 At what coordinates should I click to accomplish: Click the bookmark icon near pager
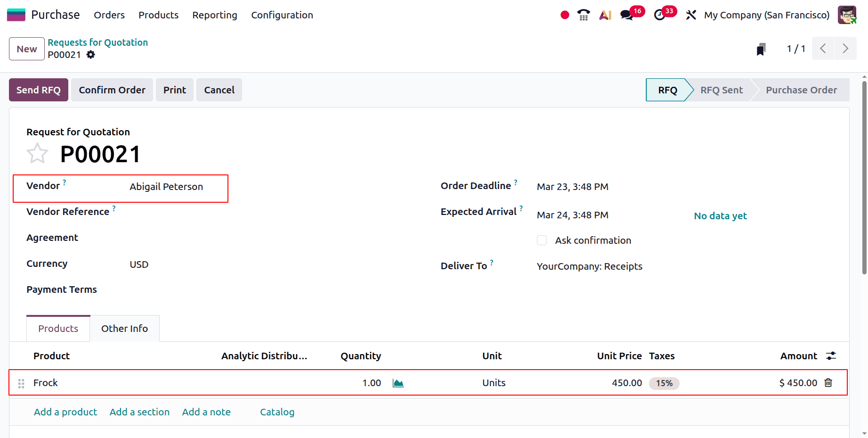click(761, 49)
